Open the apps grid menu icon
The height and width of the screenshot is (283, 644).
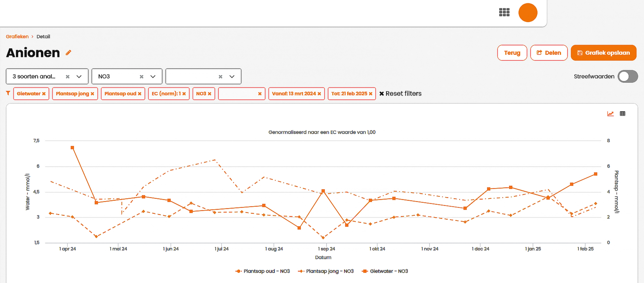tap(504, 12)
